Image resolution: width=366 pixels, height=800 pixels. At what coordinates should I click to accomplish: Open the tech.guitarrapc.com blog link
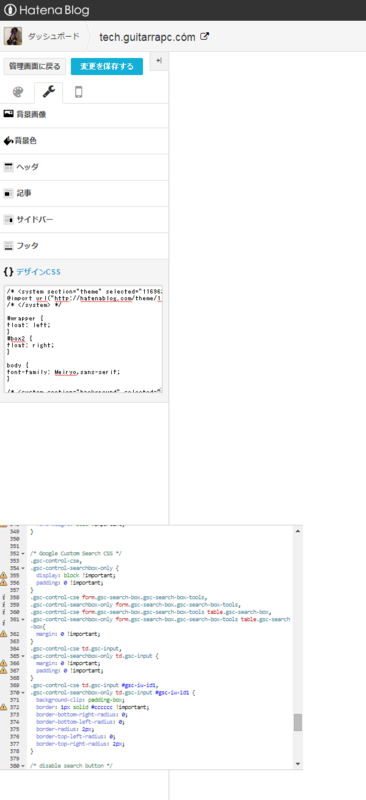pyautogui.click(x=148, y=37)
